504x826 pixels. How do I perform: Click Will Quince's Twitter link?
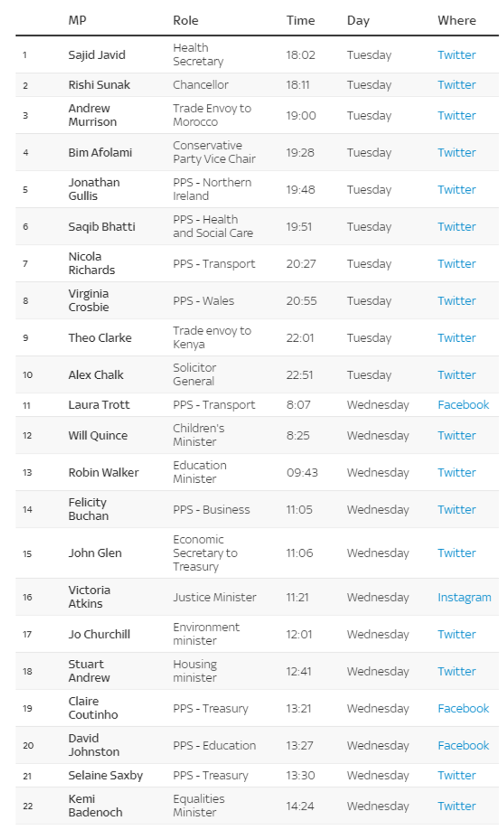[456, 436]
